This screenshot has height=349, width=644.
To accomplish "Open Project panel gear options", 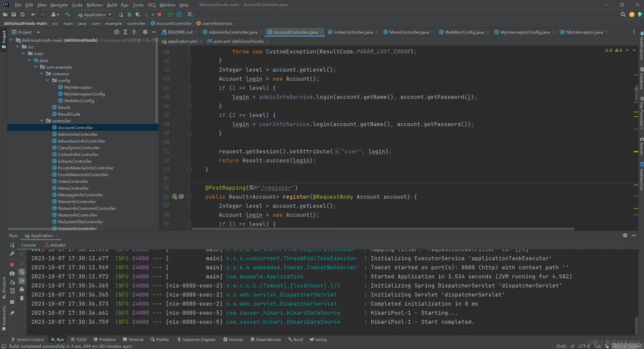I will point(145,32).
